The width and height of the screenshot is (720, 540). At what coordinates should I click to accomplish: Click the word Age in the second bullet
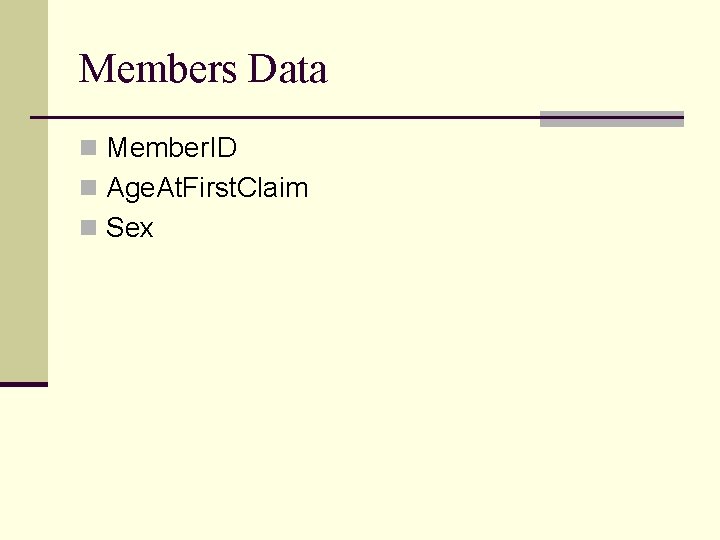tap(128, 189)
